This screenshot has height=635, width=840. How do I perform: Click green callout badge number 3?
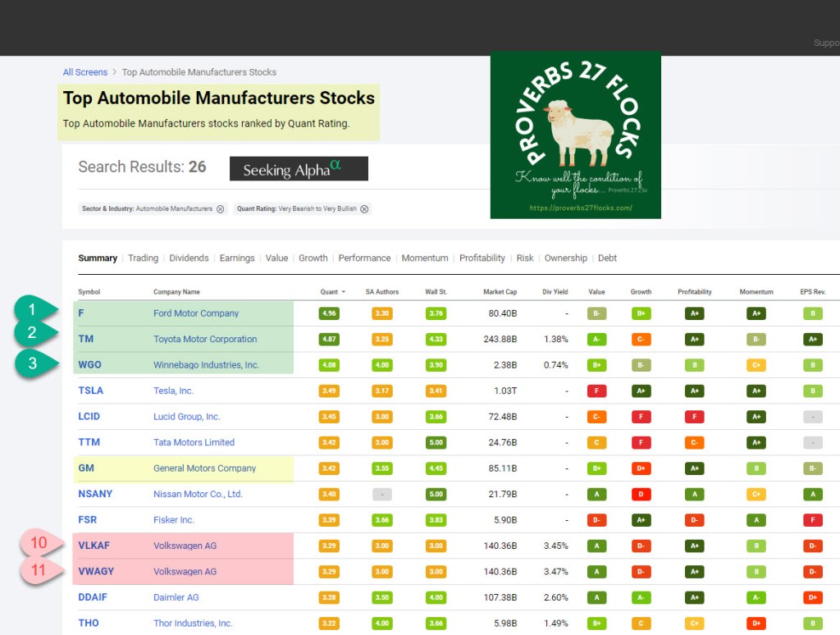(34, 363)
